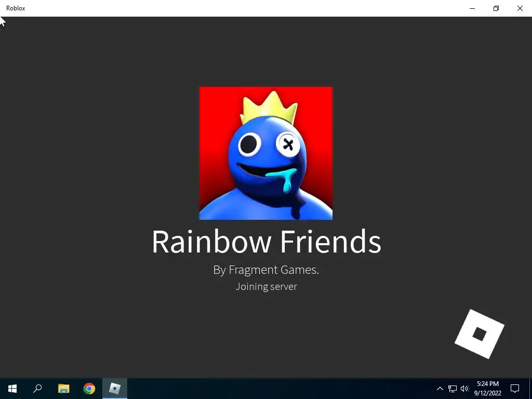Viewport: 532px width, 399px height.
Task: Click the Joining server status text
Action: coord(266,286)
